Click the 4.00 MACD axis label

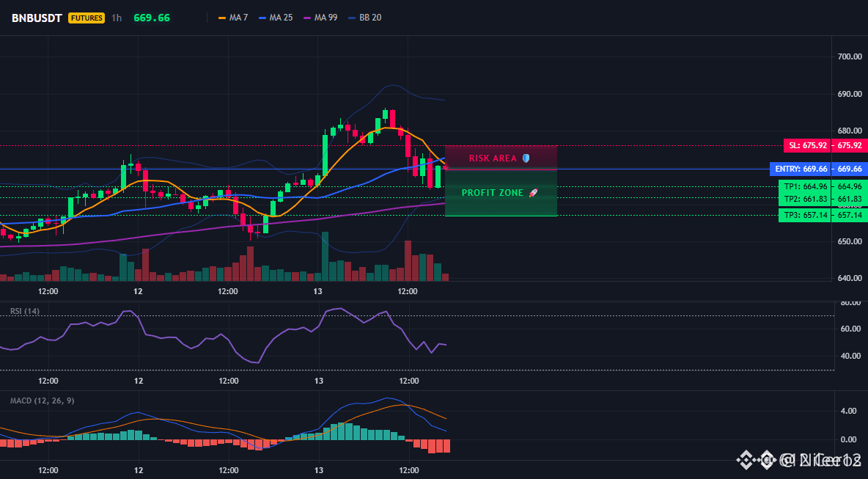point(849,412)
